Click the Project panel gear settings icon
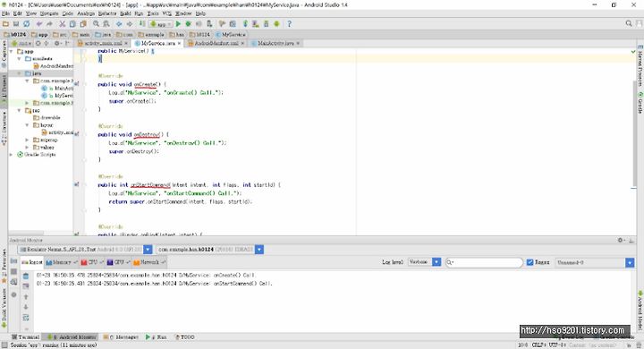644x349 pixels. point(57,43)
